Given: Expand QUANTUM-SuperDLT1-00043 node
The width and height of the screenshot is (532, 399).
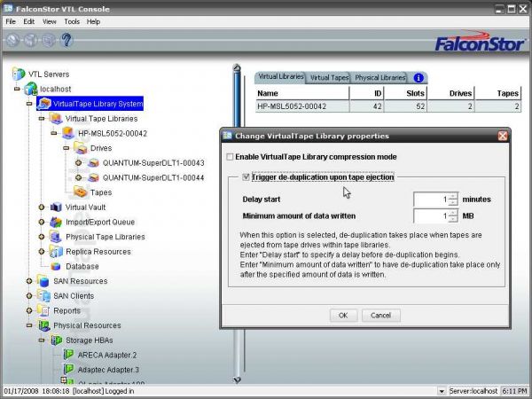Looking at the screenshot, I should click(x=78, y=163).
